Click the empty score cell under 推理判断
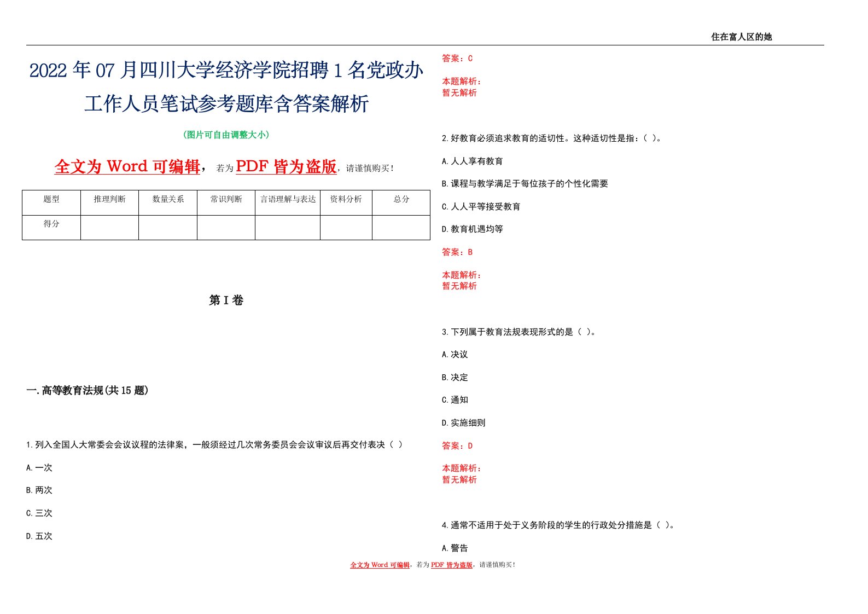 point(109,228)
